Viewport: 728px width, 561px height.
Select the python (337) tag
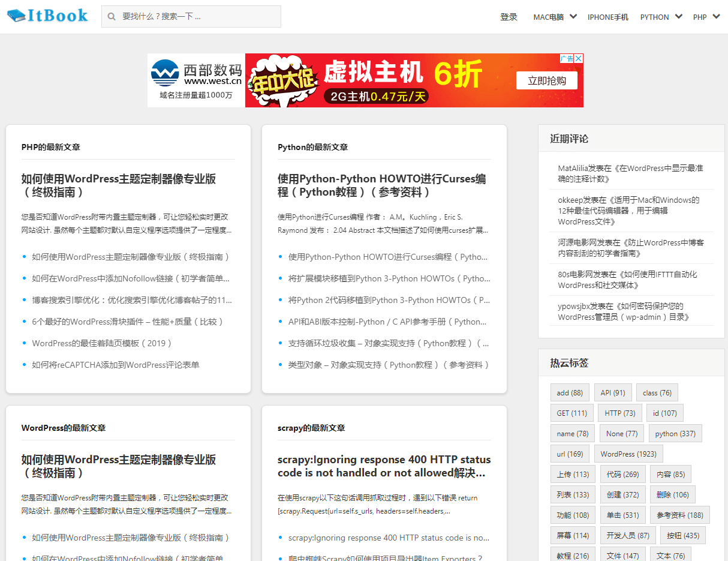pos(675,434)
